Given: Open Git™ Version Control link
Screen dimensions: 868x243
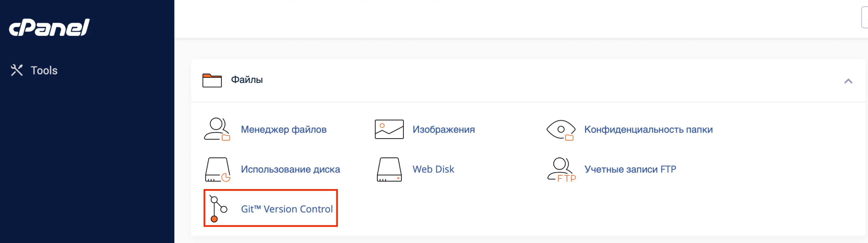Looking at the screenshot, I should (x=287, y=209).
